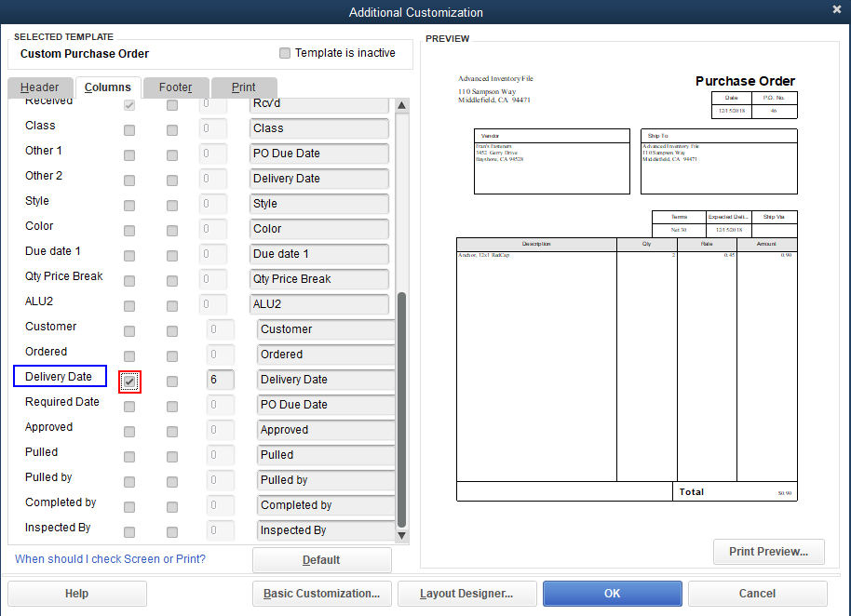Open the 'When should I check Screen or Print?' link
The height and width of the screenshot is (616, 851).
pyautogui.click(x=110, y=559)
